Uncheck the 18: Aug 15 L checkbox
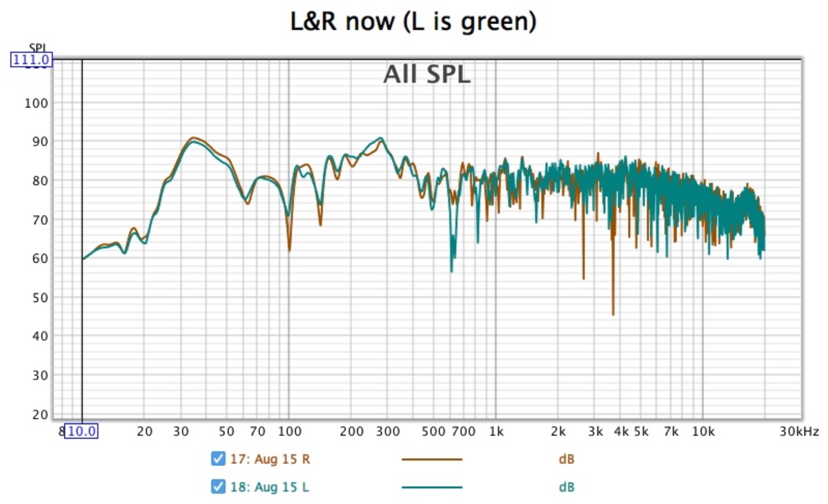828x504 pixels. (x=218, y=487)
